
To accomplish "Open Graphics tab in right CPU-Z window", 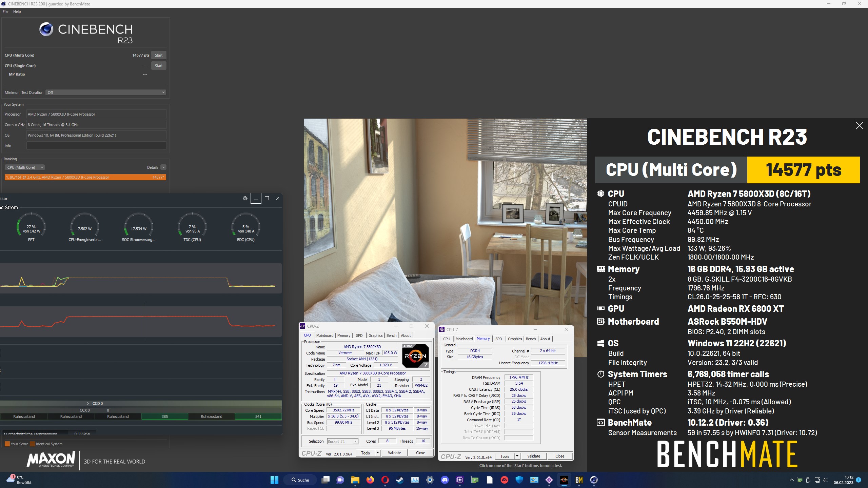I will click(x=515, y=339).
